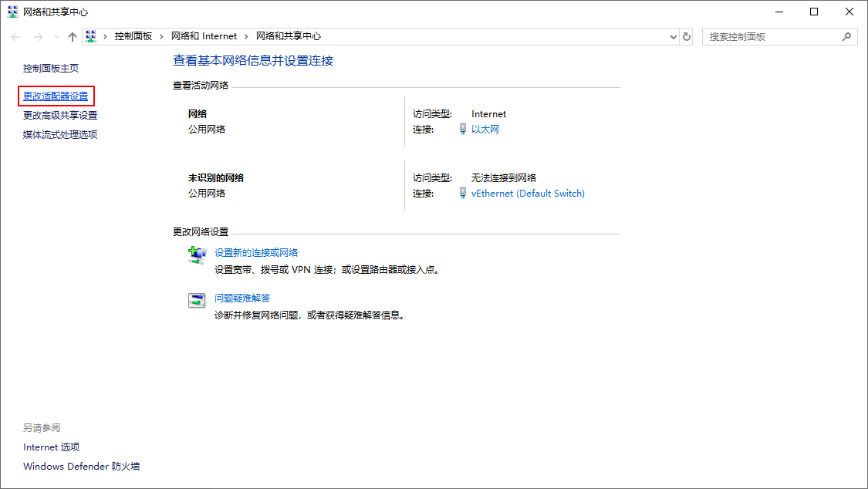
Task: Open the 以太网 connection link
Action: (485, 130)
